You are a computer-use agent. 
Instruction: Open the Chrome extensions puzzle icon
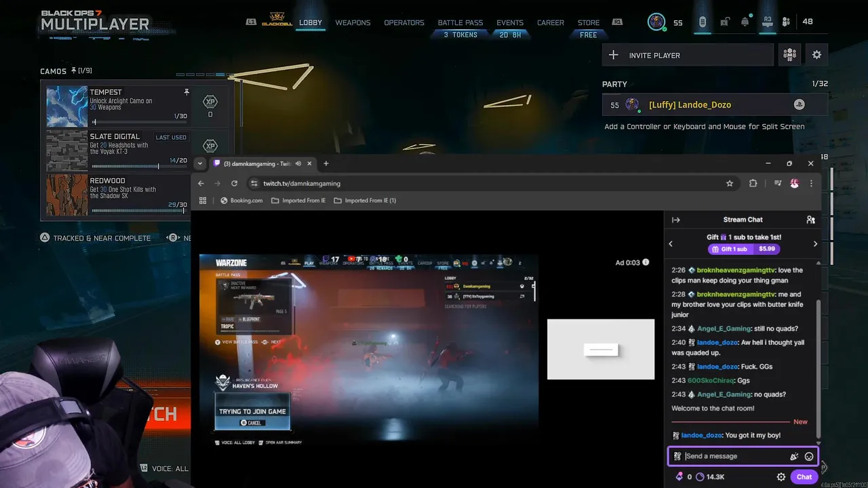[x=753, y=183]
